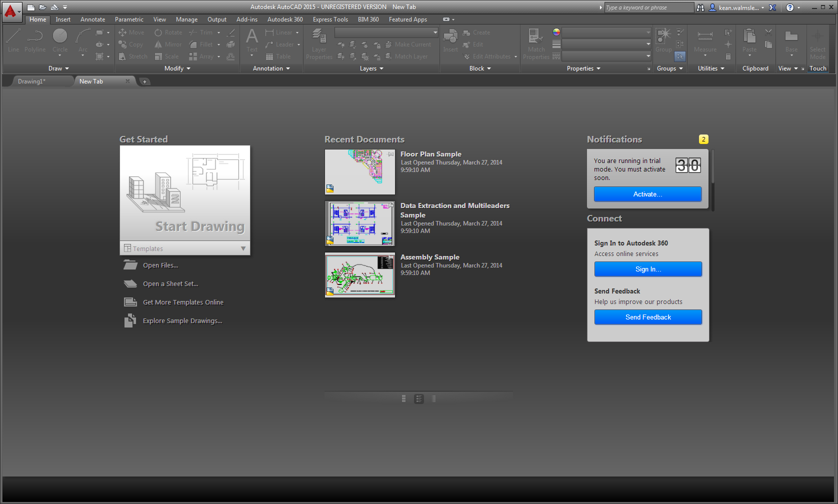This screenshot has height=504, width=838.
Task: Click the Cut scissors icon
Action: pos(768,32)
